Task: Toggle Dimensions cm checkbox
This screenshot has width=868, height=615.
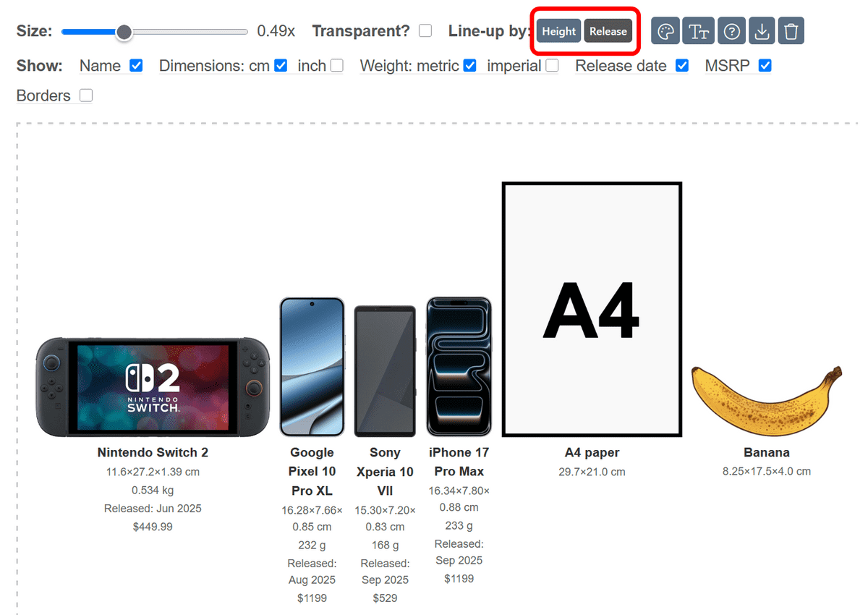Action: pos(281,65)
